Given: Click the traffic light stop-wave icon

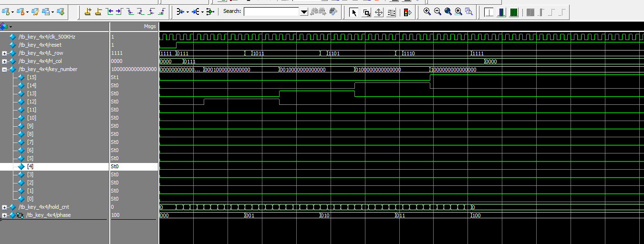Looking at the screenshot, I should [407, 12].
